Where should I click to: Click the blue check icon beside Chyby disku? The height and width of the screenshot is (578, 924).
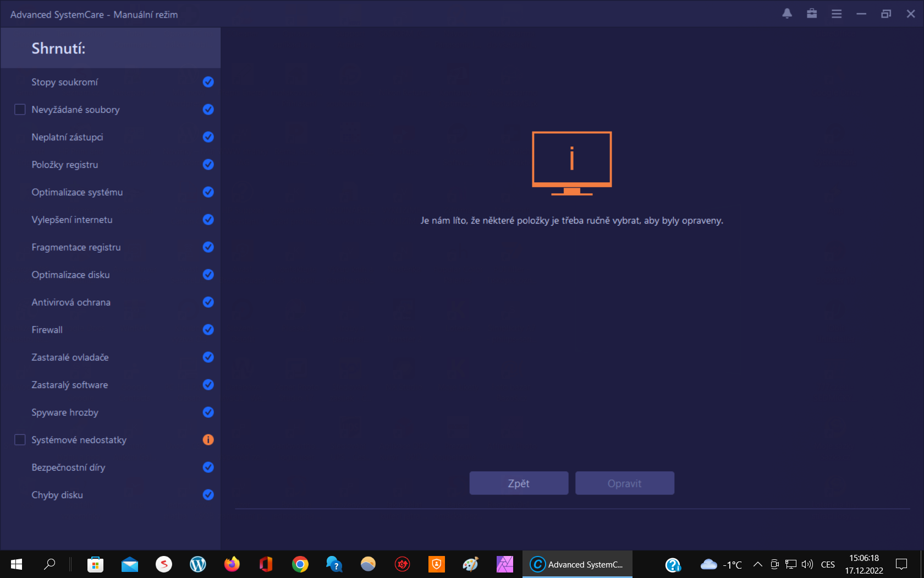pyautogui.click(x=208, y=495)
